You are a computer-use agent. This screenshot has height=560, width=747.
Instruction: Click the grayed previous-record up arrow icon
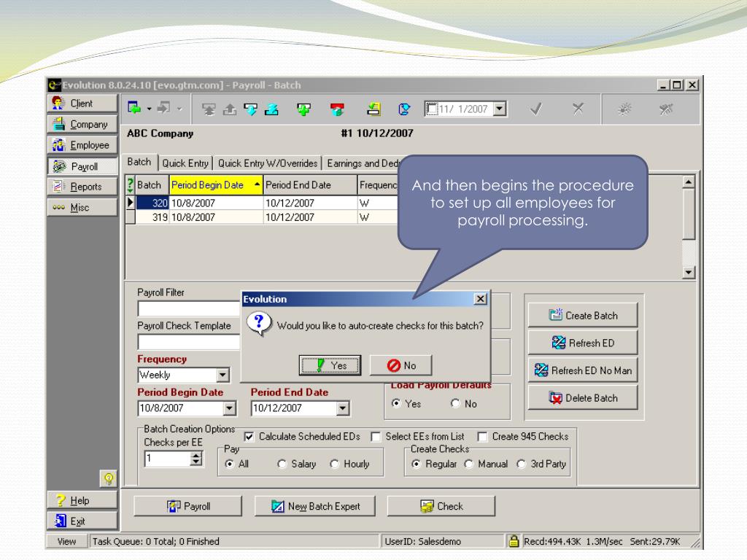click(230, 109)
